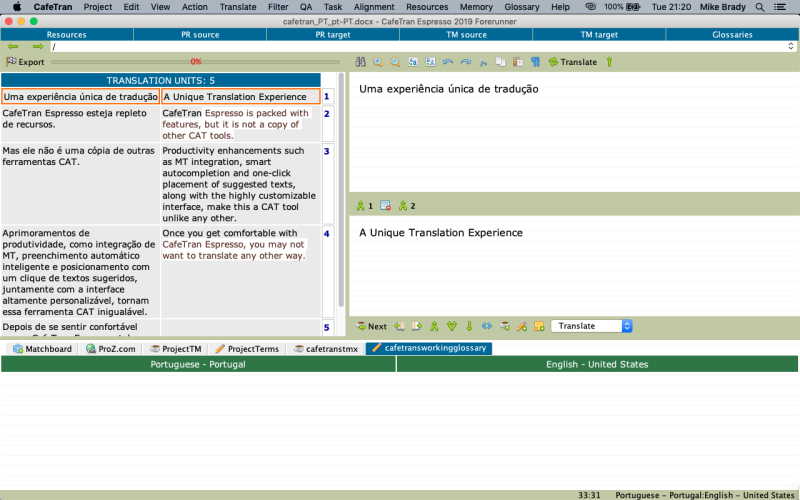Switch to the Matchboard tab
This screenshot has width=800, height=500.
(x=42, y=349)
